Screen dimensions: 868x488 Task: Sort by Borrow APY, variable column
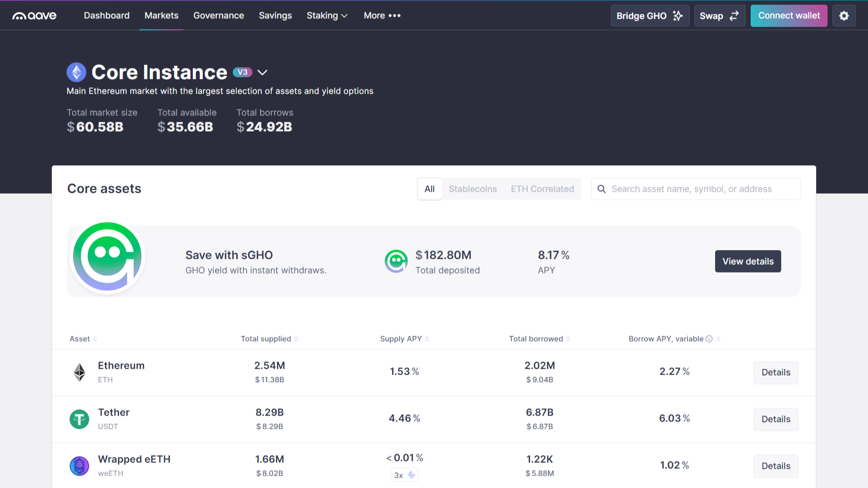click(x=675, y=339)
